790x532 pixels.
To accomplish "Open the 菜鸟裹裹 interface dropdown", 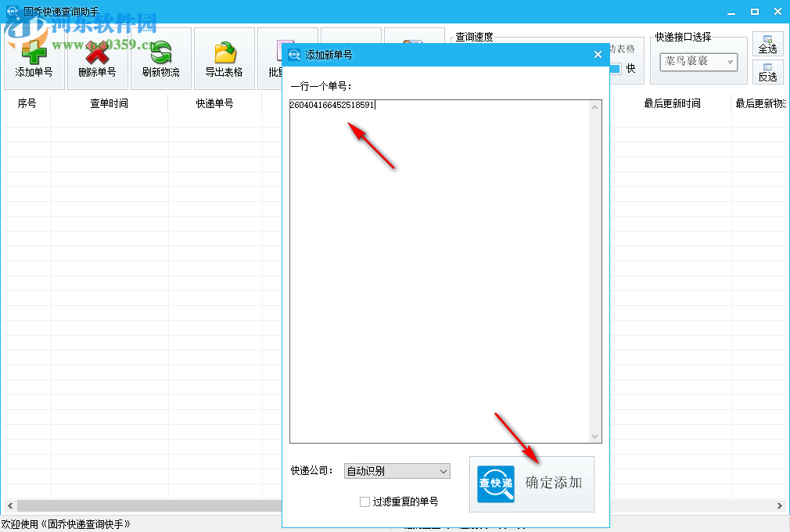I will (x=698, y=62).
